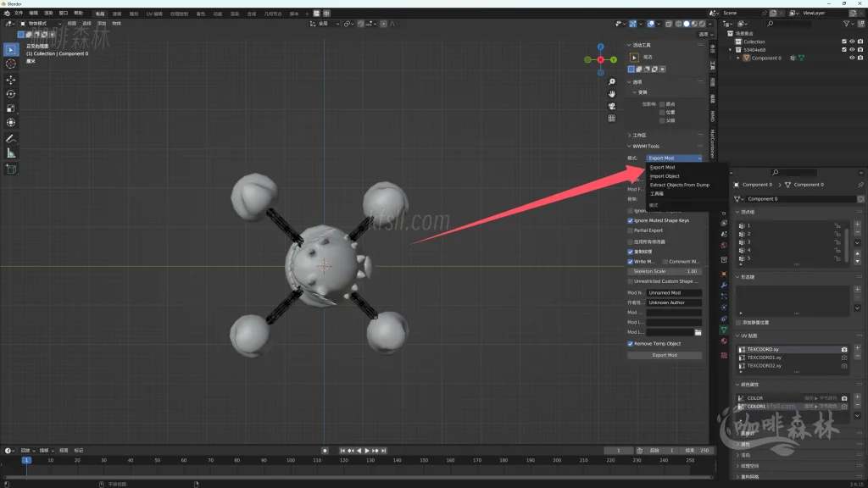
Task: Click the Skeleton Scale value slider
Action: point(665,271)
